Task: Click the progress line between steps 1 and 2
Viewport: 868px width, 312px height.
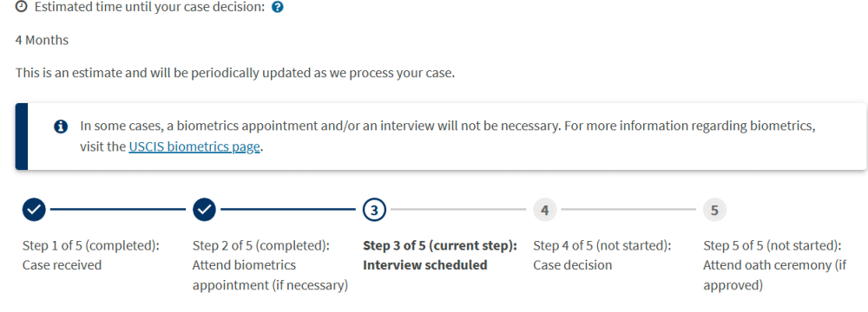Action: pos(118,210)
